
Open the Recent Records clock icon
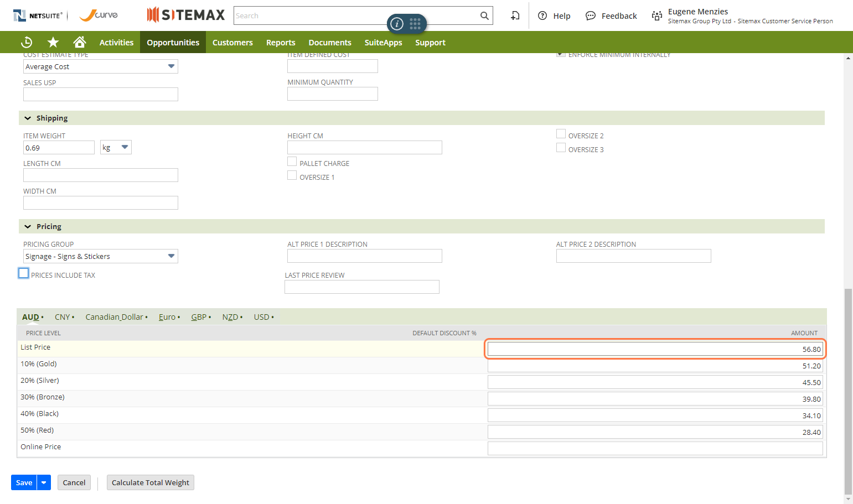[x=27, y=42]
